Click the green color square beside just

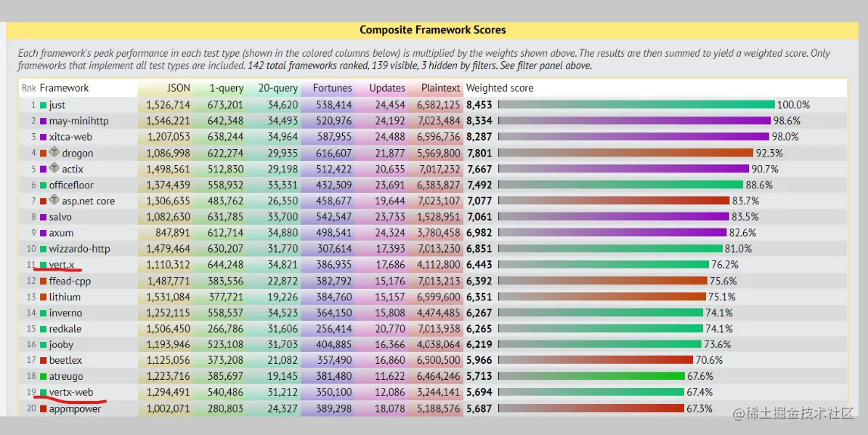(x=43, y=105)
